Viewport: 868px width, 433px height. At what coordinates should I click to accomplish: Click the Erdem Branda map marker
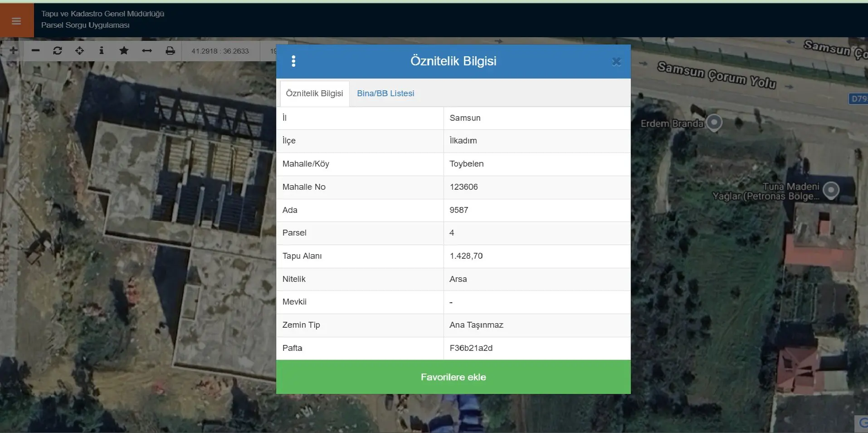coord(714,122)
